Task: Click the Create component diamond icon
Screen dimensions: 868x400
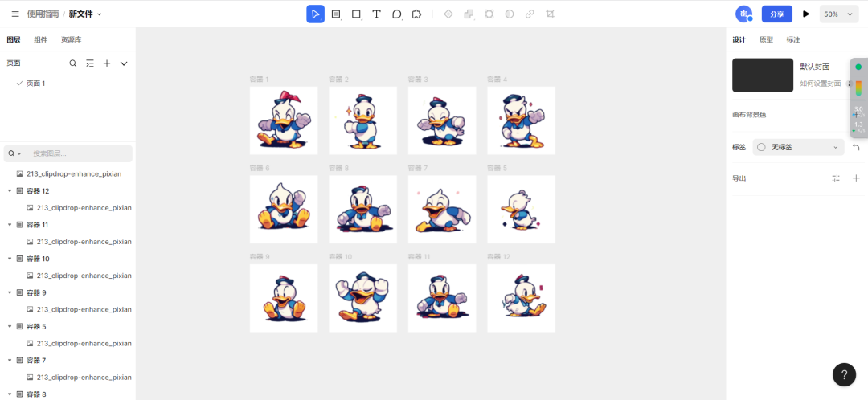Action: pyautogui.click(x=448, y=14)
